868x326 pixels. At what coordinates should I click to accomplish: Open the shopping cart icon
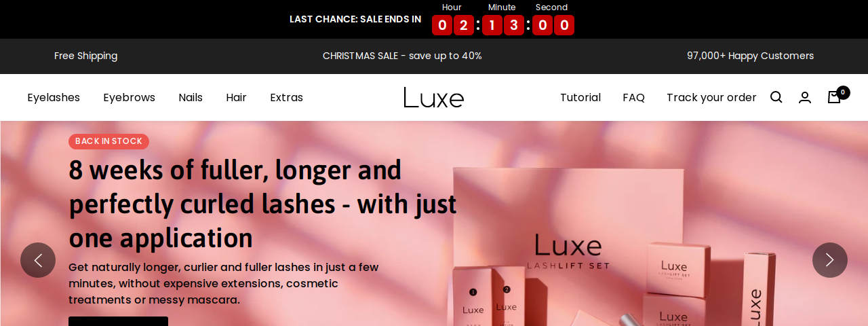tap(835, 97)
